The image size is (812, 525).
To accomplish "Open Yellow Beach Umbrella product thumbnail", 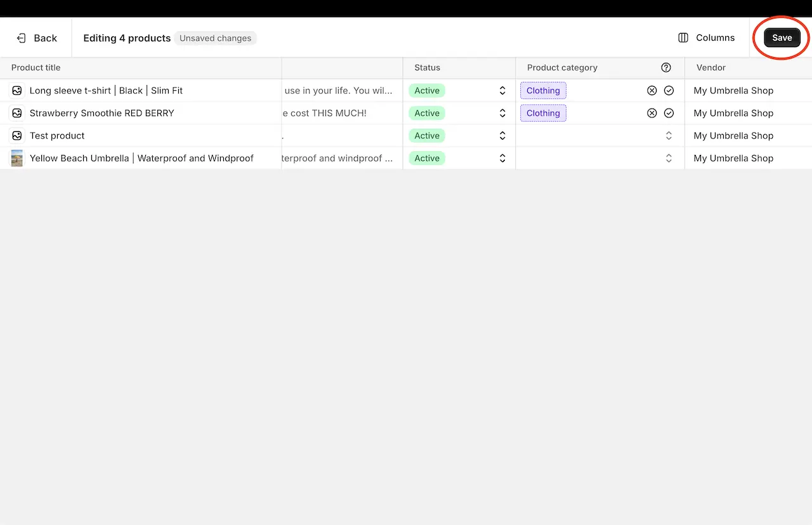I will click(17, 158).
